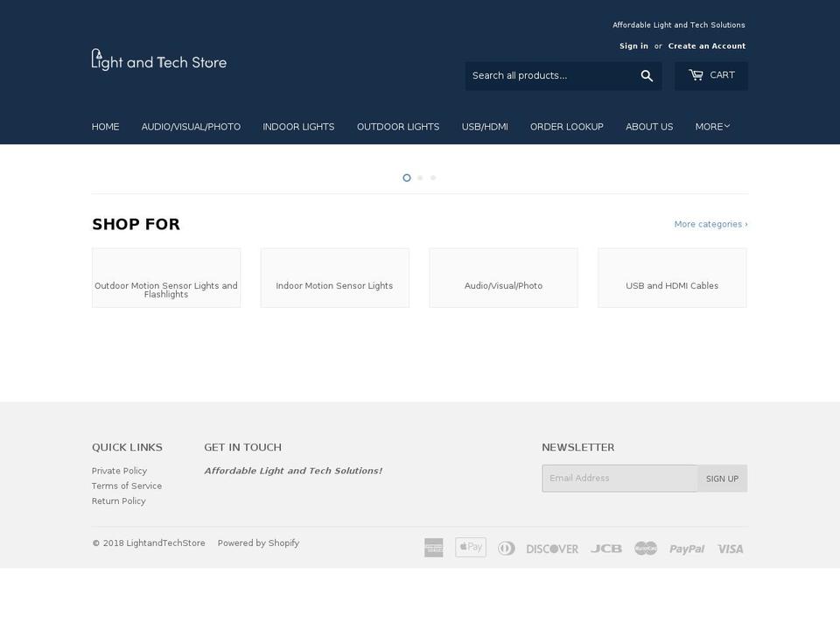Click the Visa payment icon

pyautogui.click(x=730, y=549)
